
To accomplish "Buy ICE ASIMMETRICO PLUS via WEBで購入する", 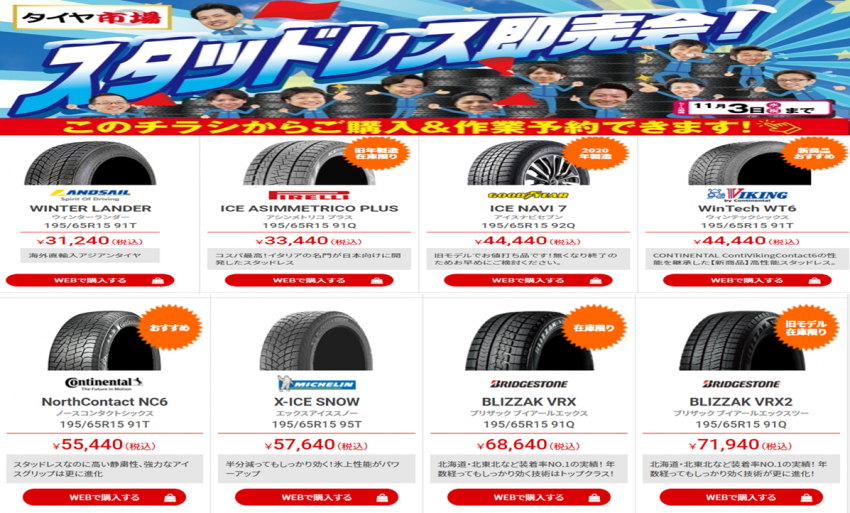I will pos(309,280).
